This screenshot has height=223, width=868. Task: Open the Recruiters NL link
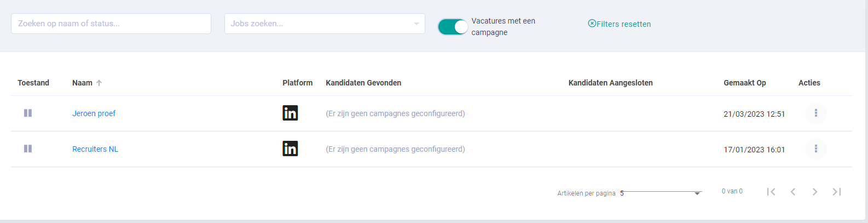coord(95,149)
